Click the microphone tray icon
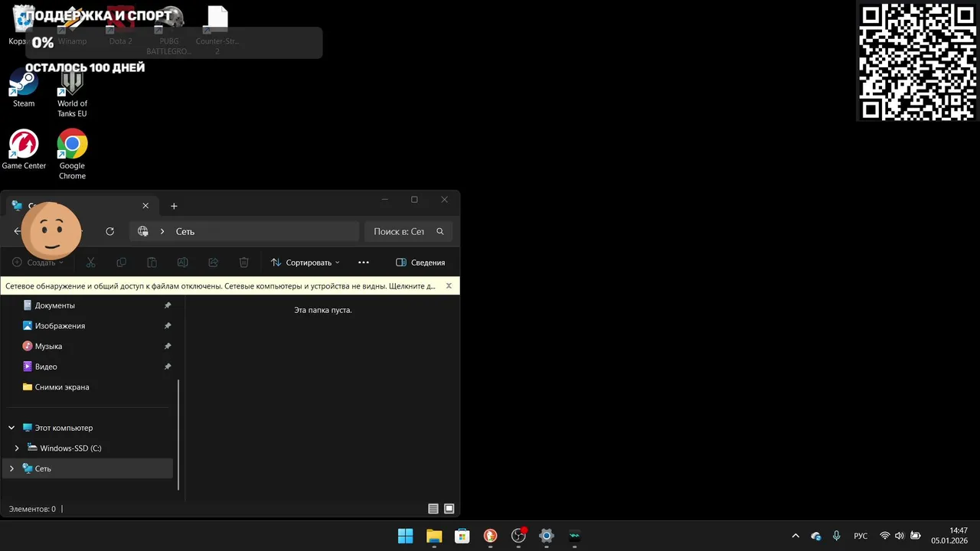This screenshot has width=980, height=551. click(836, 536)
